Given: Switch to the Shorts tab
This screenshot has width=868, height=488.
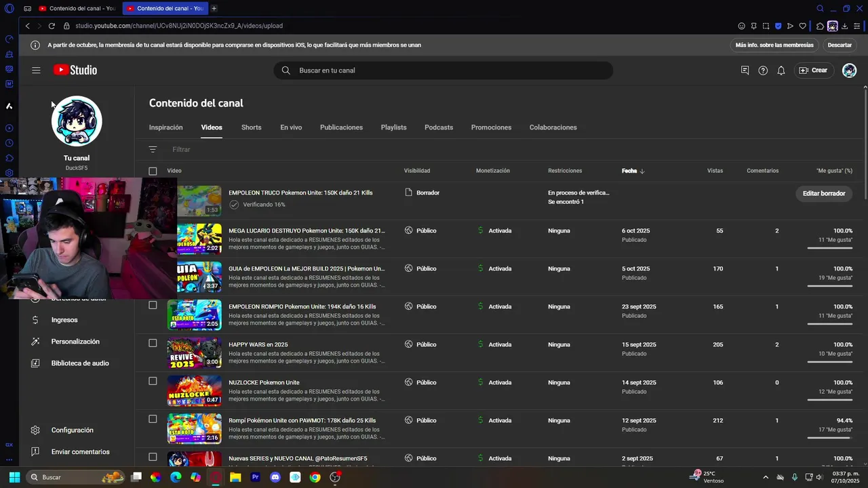Looking at the screenshot, I should point(251,127).
